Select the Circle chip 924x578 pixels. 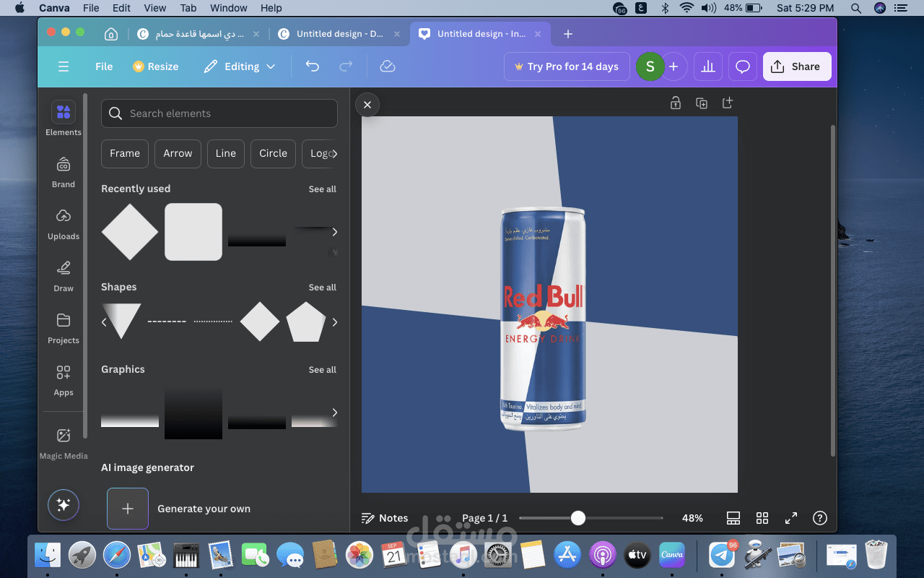273,153
